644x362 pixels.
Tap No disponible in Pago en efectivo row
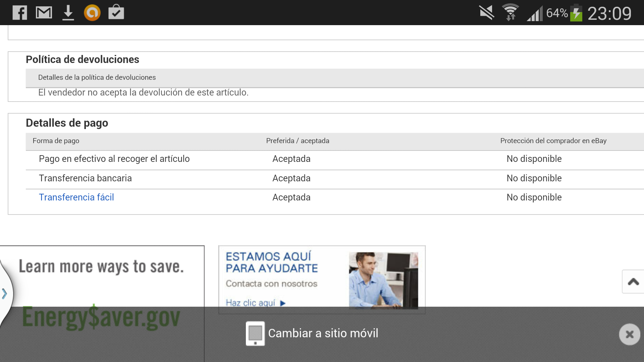click(534, 159)
